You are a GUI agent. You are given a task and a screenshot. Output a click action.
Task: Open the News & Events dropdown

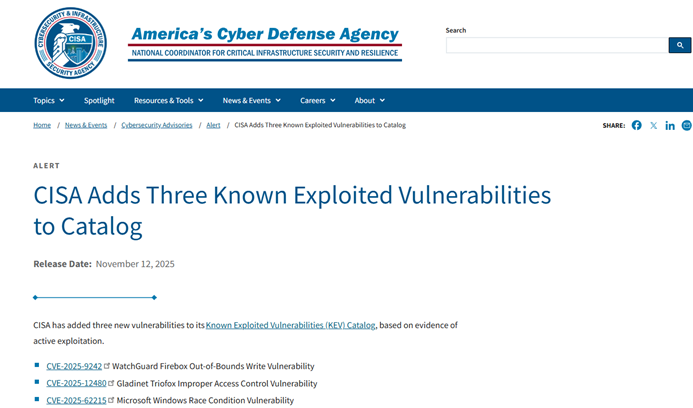pyautogui.click(x=251, y=100)
